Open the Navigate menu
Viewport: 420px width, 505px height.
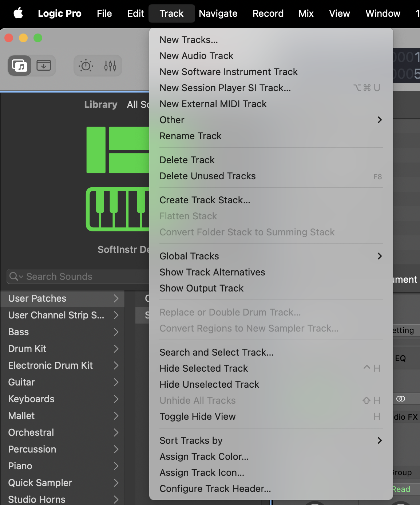coord(218,13)
